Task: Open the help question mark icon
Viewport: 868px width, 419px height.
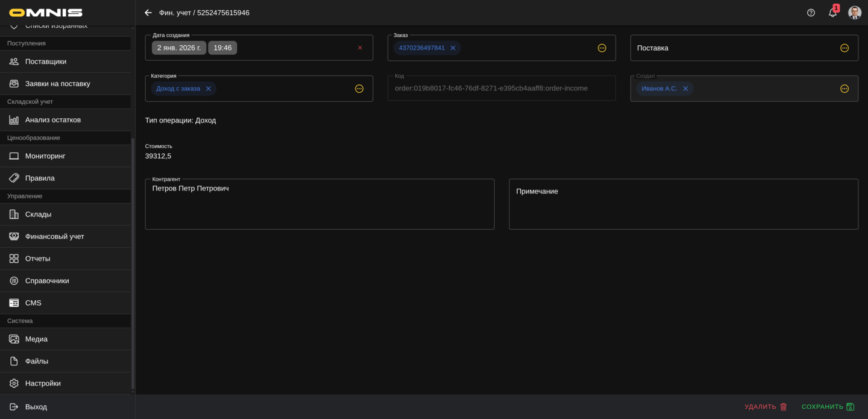Action: click(x=811, y=13)
